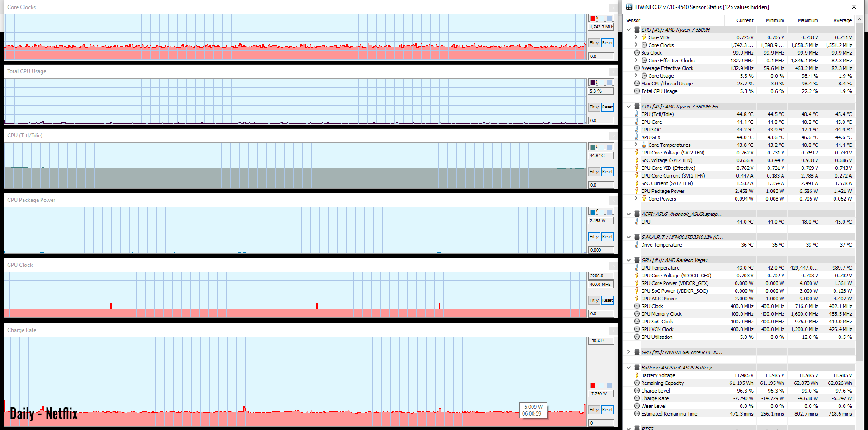Image resolution: width=868 pixels, height=430 pixels.
Task: Click the lightning icon beside CPU Package Power
Action: [x=637, y=191]
